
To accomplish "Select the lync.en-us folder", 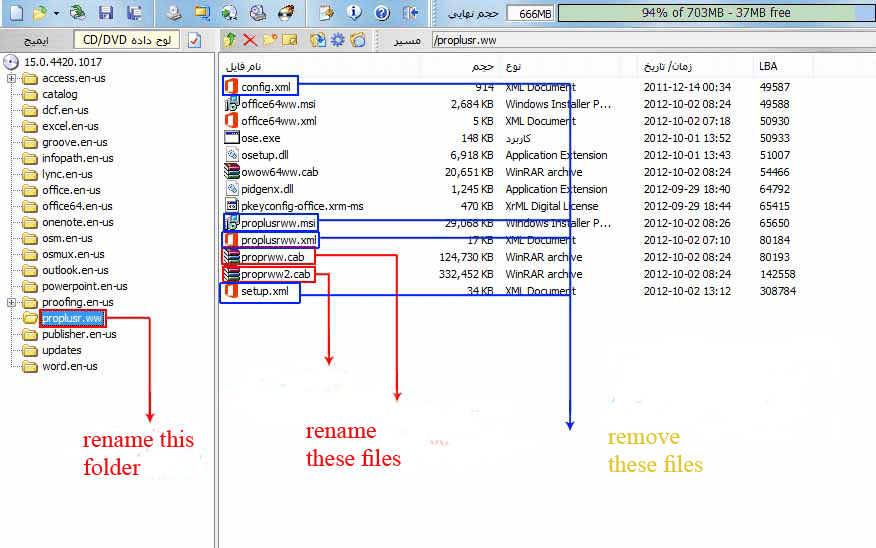I will tap(67, 174).
